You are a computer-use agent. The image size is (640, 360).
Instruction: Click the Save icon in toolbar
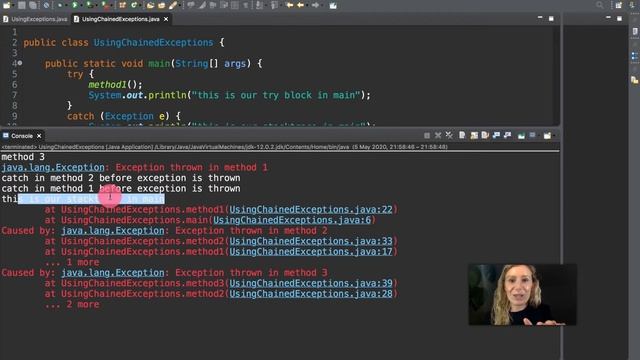tap(21, 5)
